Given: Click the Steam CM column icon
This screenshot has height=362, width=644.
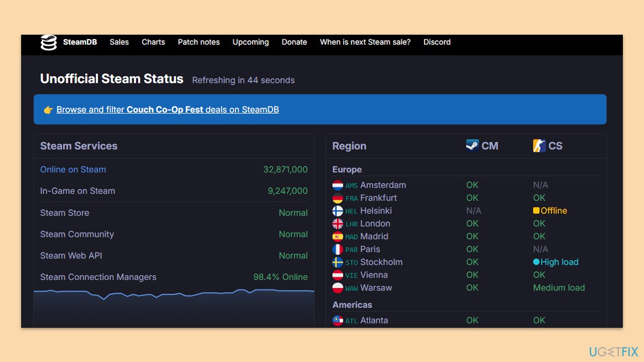Looking at the screenshot, I should [472, 146].
